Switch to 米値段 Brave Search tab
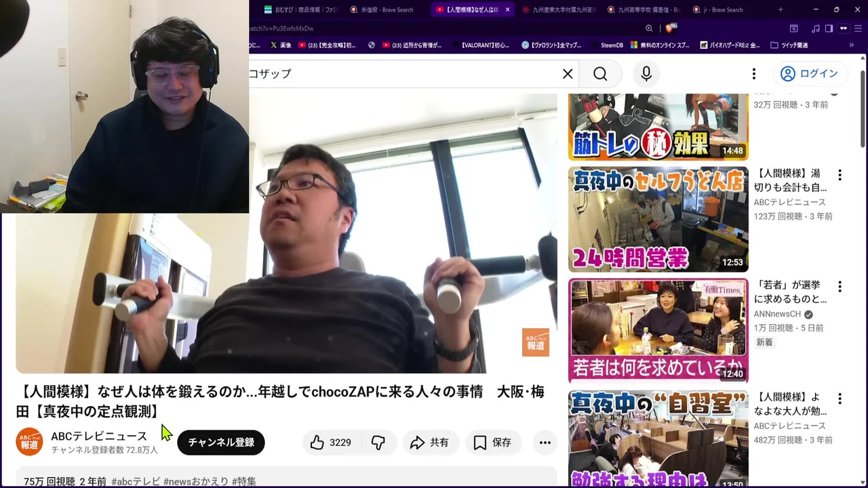Image resolution: width=868 pixels, height=488 pixels. (x=385, y=9)
